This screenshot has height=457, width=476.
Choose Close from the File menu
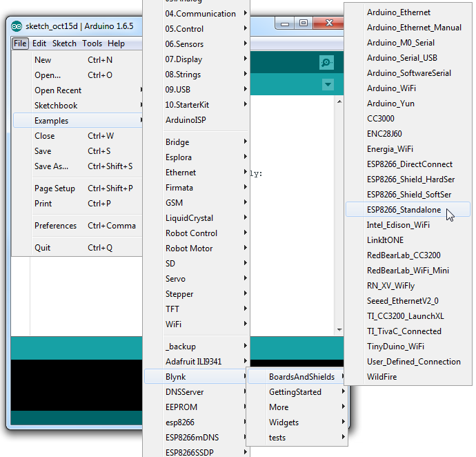77,136
